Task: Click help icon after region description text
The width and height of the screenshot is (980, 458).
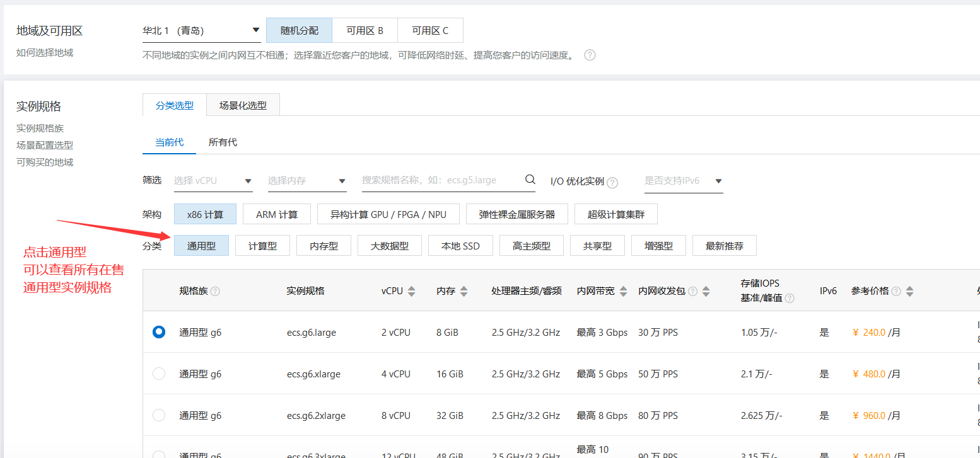Action: click(590, 55)
